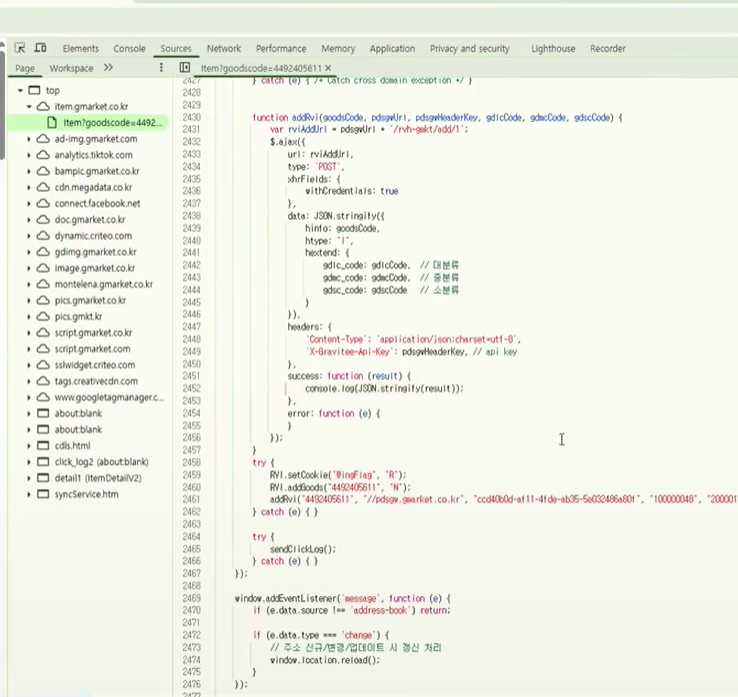This screenshot has height=697, width=738.
Task: Activate the inspect element picker icon
Action: tap(19, 48)
